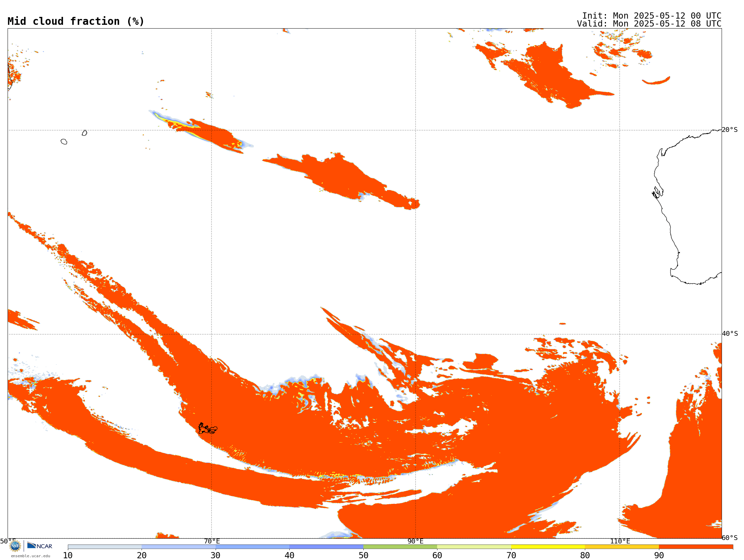This screenshot has height=560, width=744.
Task: Select the 'Init: Mon 2025-05-12 00 UTC' text
Action: [652, 16]
